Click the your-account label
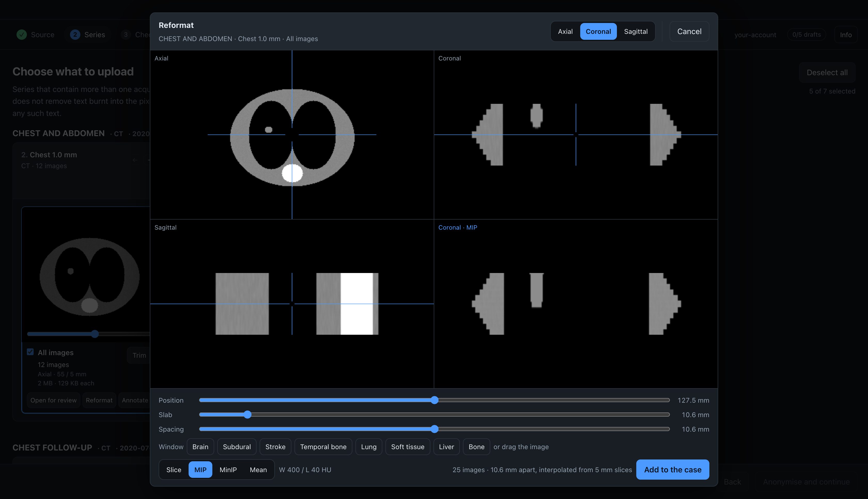Image resolution: width=868 pixels, height=499 pixels. (755, 35)
